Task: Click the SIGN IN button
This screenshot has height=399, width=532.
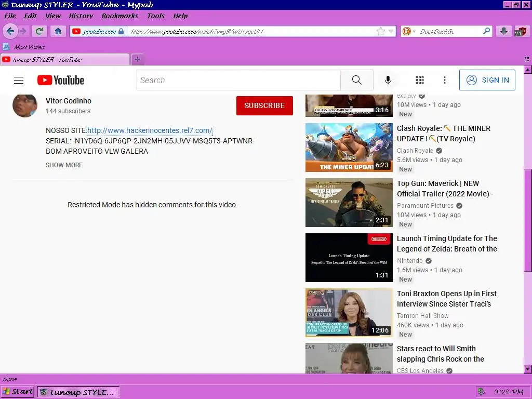Action: tap(487, 80)
